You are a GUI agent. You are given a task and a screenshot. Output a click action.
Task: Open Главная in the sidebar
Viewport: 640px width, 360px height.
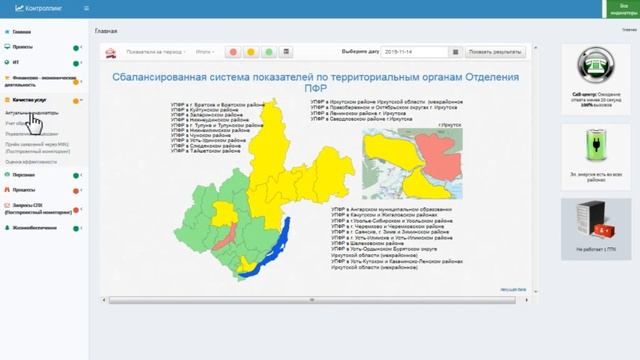coord(22,32)
